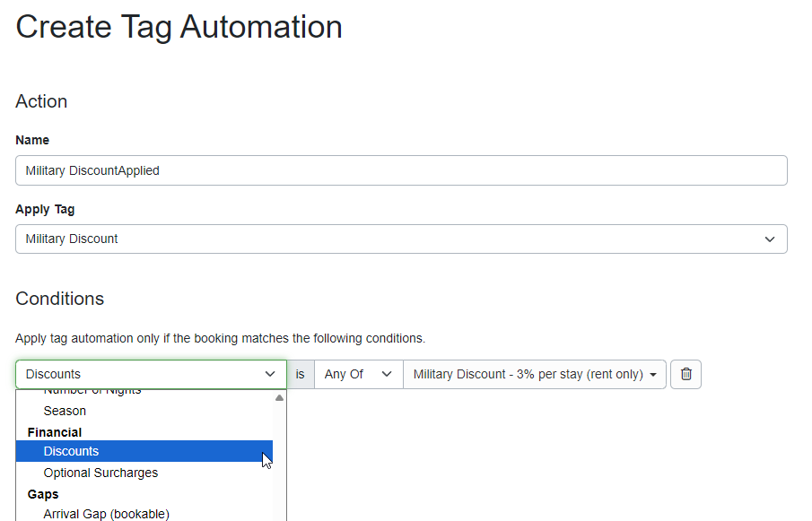812x521 pixels.
Task: Click the Financial group header in the list
Action: coord(55,432)
